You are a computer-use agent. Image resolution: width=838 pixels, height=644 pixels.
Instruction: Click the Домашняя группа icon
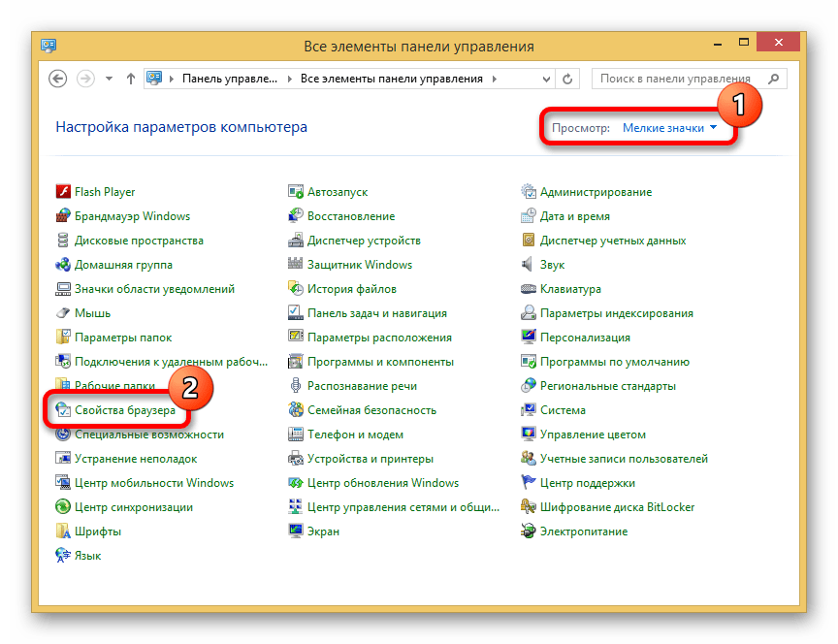coord(63,265)
